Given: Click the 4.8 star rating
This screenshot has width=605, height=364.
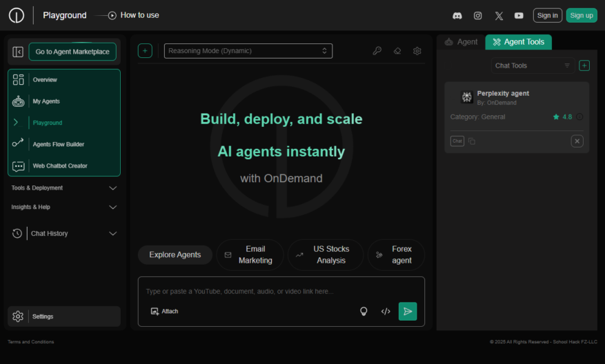Looking at the screenshot, I should (x=562, y=117).
